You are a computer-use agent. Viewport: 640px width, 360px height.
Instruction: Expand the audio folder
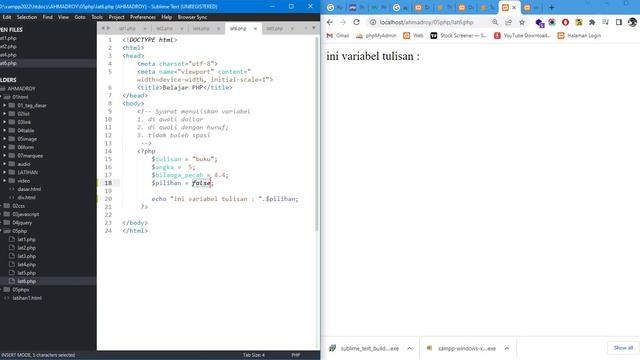(4, 164)
